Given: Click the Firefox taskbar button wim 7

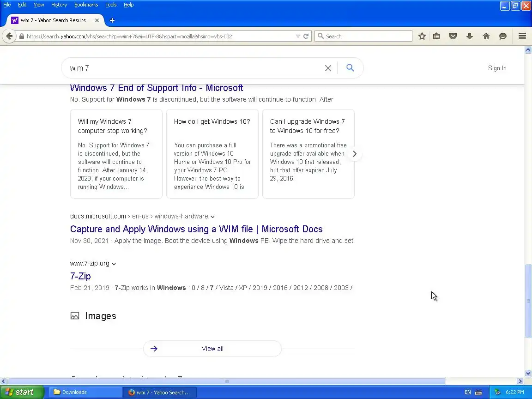Looking at the screenshot, I should coord(159,392).
